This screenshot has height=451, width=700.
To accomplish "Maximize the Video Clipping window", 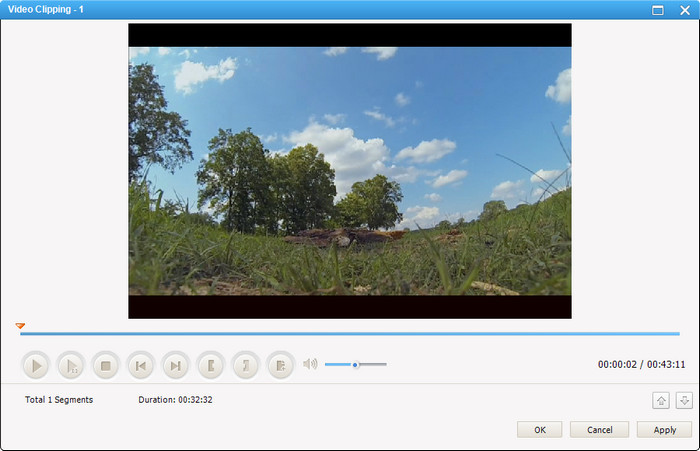I will [658, 10].
